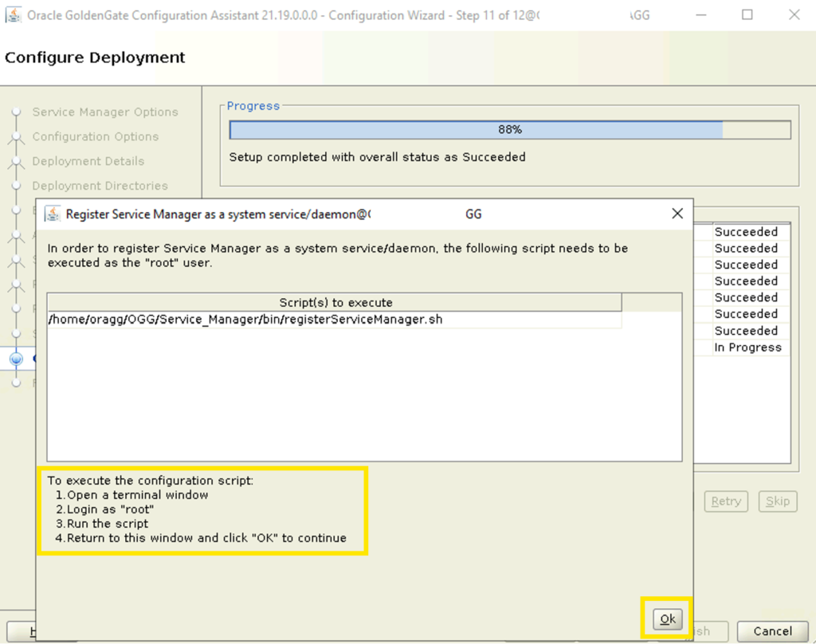This screenshot has height=644, width=816.
Task: Select Deployment Details wizard step
Action: click(x=88, y=161)
